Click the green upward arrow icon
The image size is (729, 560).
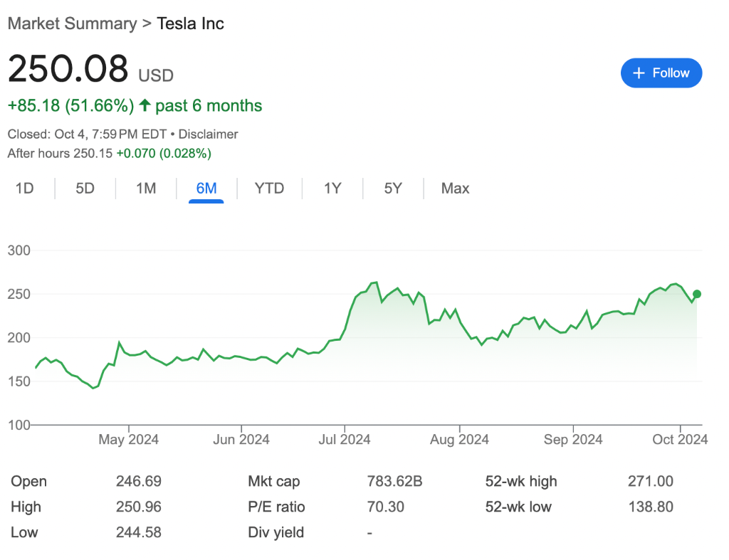tap(145, 106)
